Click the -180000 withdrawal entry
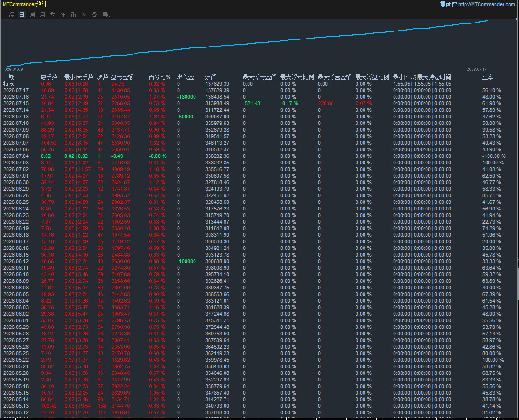The height and width of the screenshot is (420, 519). click(186, 97)
